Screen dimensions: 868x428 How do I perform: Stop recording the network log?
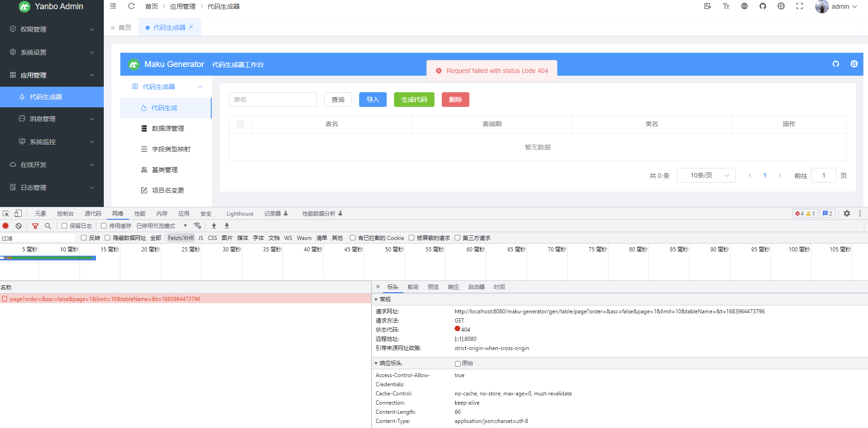pos(6,226)
